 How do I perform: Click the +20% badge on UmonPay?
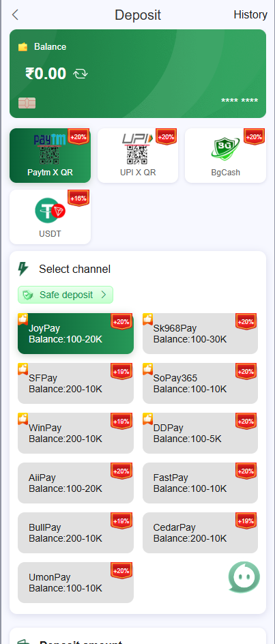pyautogui.click(x=121, y=570)
